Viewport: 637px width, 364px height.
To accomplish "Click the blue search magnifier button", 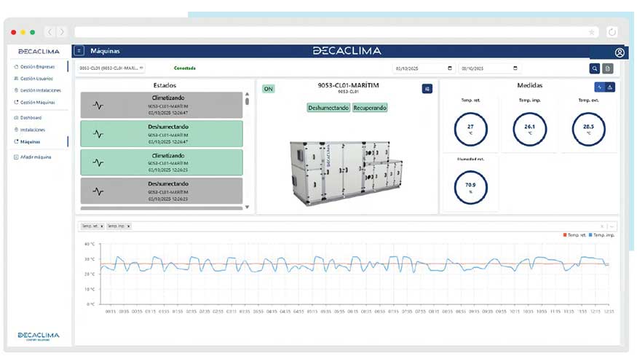I will [594, 68].
